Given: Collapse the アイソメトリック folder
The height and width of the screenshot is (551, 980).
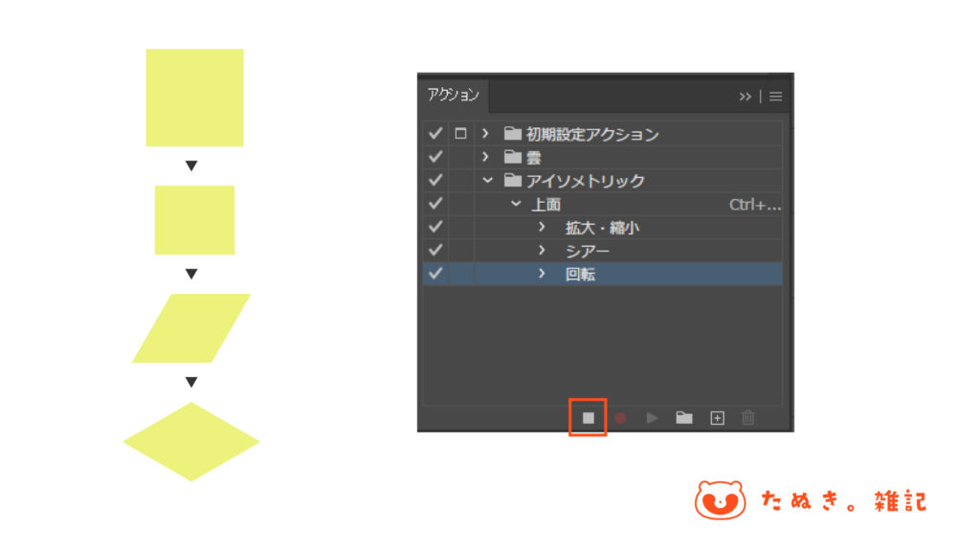Looking at the screenshot, I should pyautogui.click(x=487, y=181).
